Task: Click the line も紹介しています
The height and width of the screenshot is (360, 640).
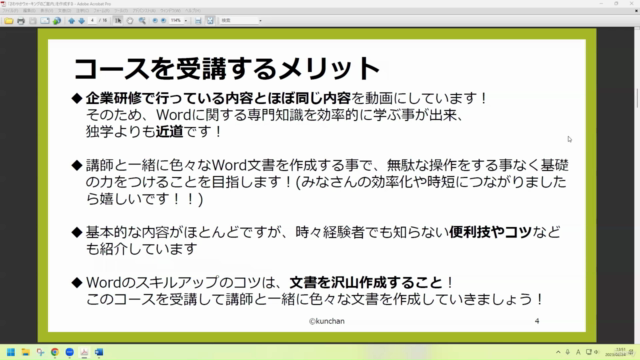Action: pyautogui.click(x=142, y=249)
